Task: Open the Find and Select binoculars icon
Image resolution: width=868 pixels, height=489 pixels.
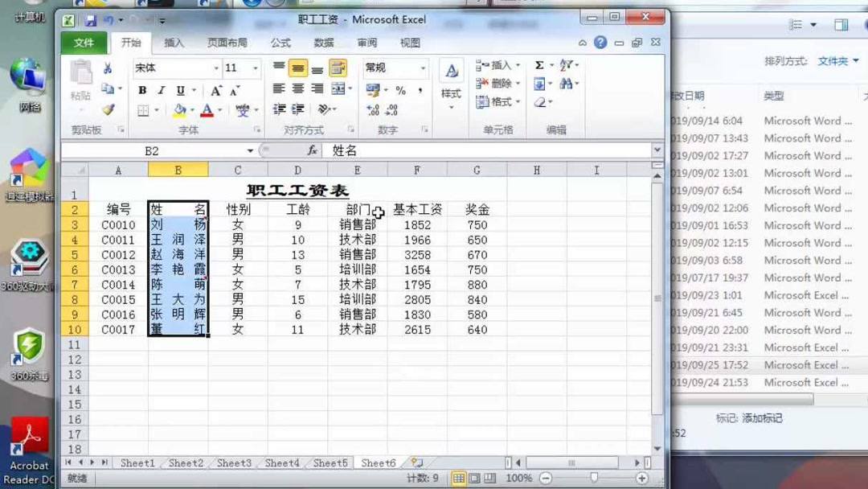Action: point(568,84)
